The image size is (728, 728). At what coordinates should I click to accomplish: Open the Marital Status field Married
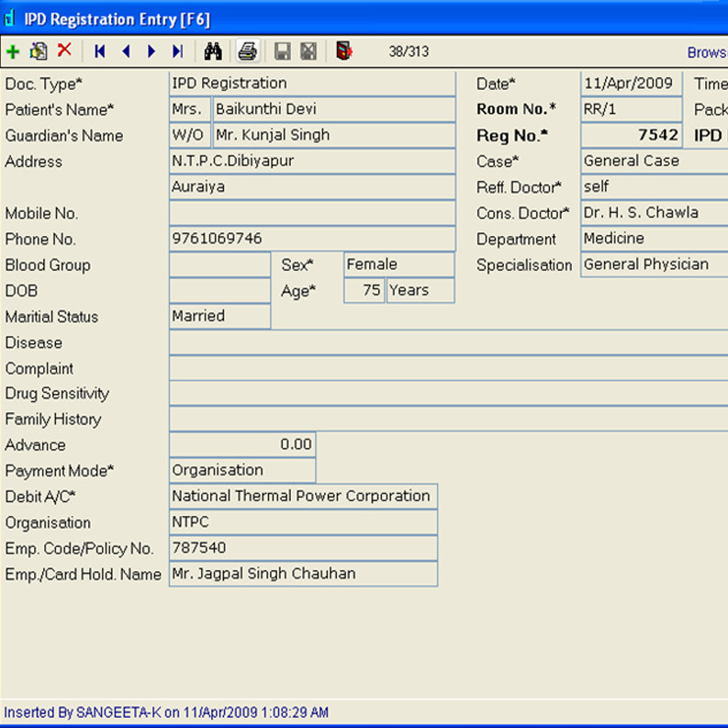219,317
